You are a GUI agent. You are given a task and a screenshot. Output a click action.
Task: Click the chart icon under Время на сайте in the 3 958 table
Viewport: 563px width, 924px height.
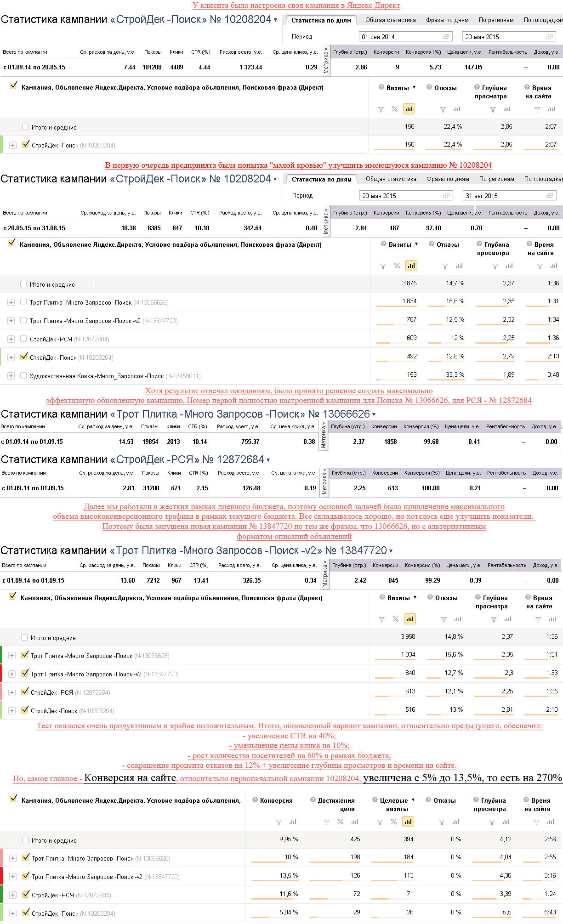click(552, 619)
